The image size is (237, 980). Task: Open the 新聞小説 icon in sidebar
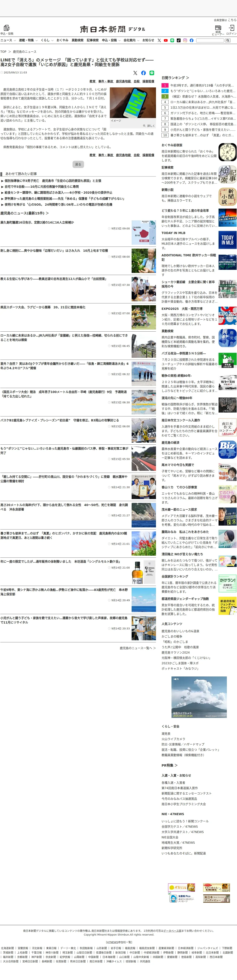point(227,197)
